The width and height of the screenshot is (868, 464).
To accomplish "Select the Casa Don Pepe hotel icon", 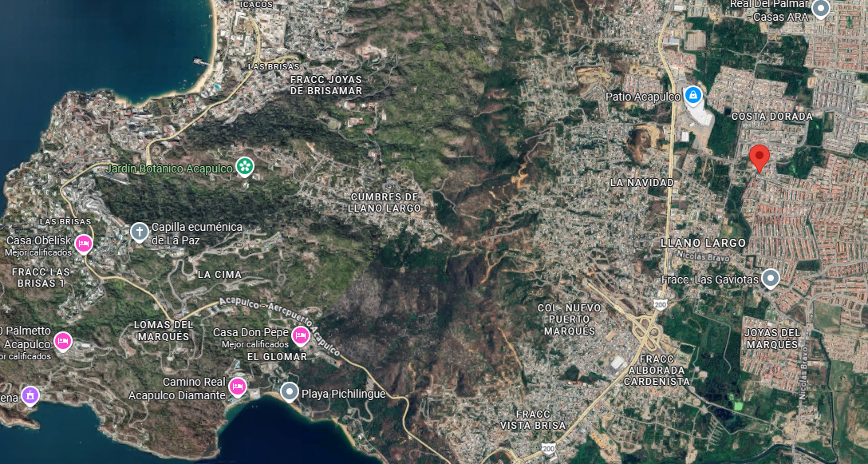I will (301, 335).
